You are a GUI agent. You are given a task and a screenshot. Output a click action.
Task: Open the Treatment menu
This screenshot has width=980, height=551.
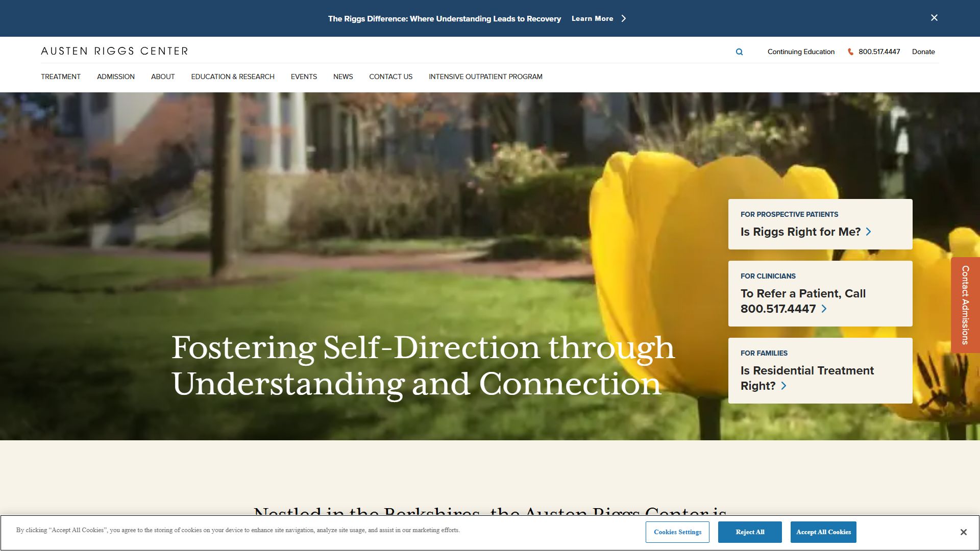coord(61,77)
